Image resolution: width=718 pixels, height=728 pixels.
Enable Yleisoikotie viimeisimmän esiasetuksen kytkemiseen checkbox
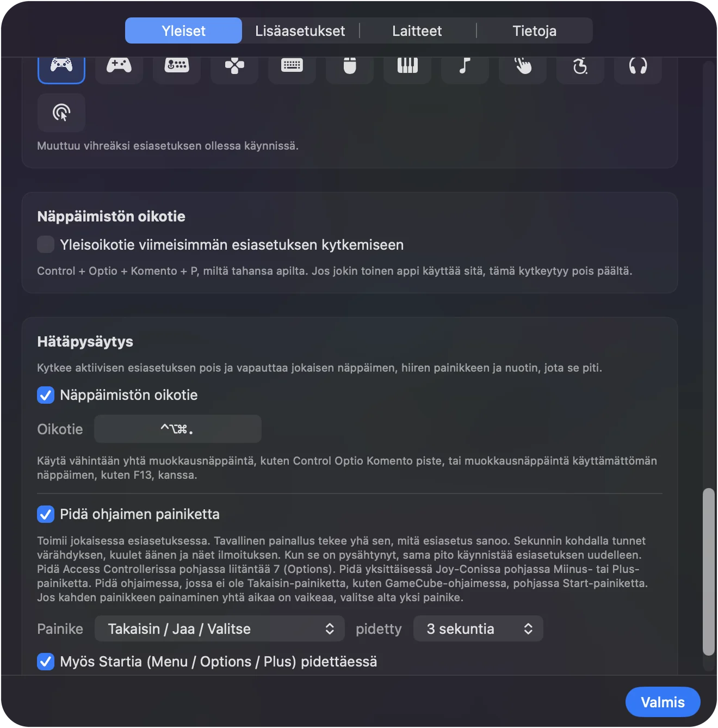coord(46,244)
